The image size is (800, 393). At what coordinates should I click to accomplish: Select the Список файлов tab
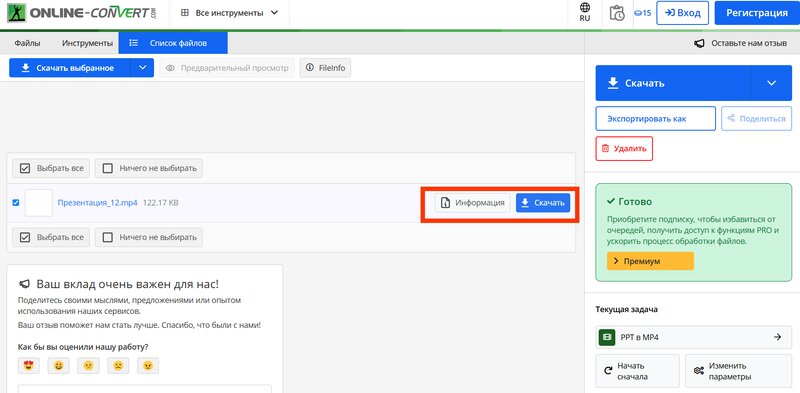coord(173,43)
